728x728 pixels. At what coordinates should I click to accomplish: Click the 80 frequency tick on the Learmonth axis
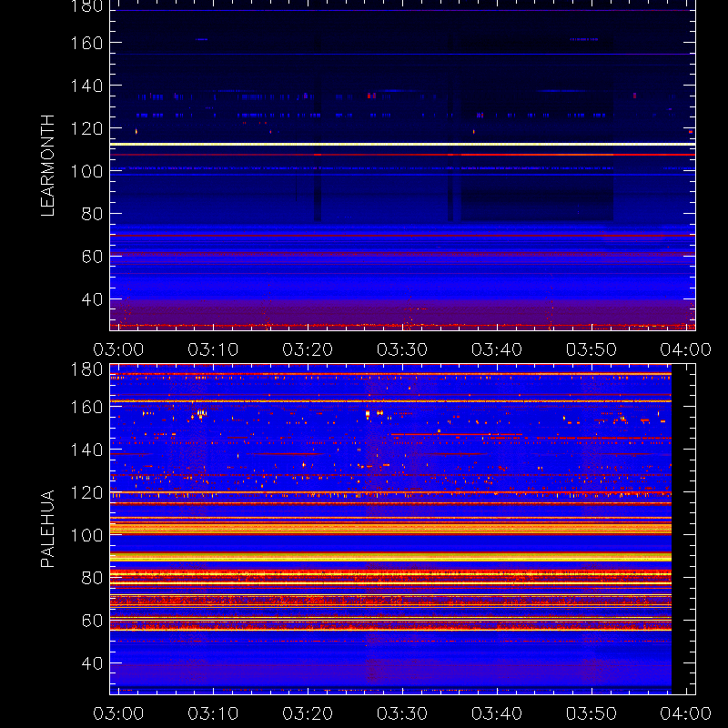coord(92,214)
